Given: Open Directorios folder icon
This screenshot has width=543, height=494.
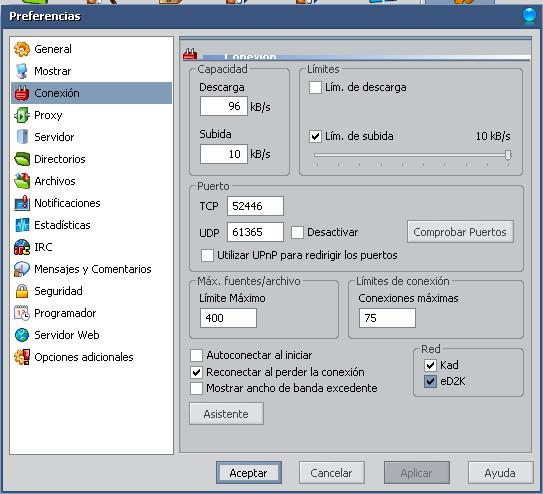Looking at the screenshot, I should [x=22, y=159].
